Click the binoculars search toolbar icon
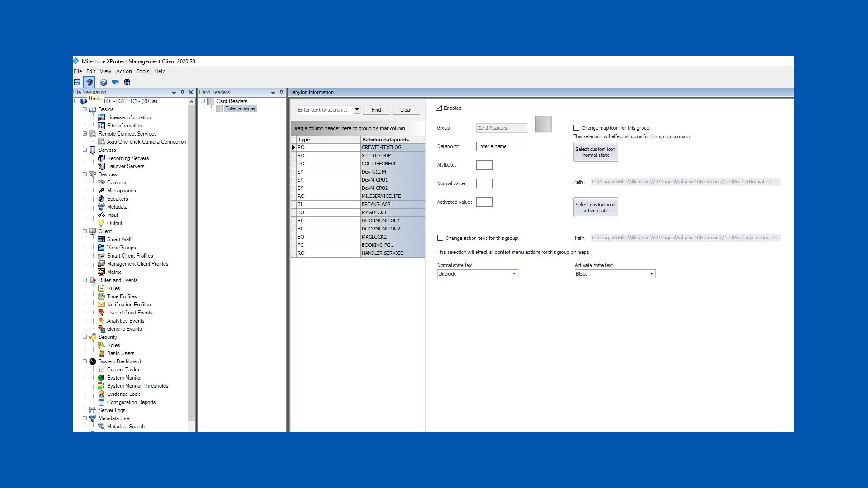This screenshot has height=488, width=868. coord(127,82)
